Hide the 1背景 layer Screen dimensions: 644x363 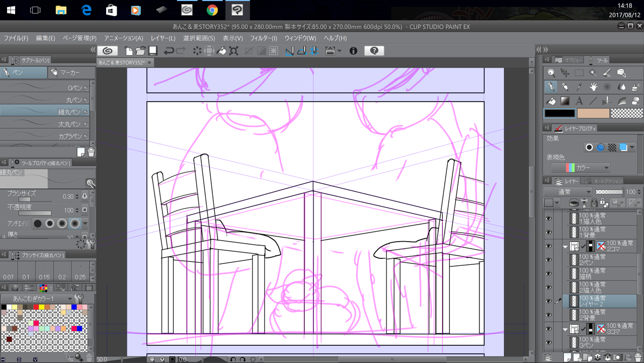tap(549, 232)
